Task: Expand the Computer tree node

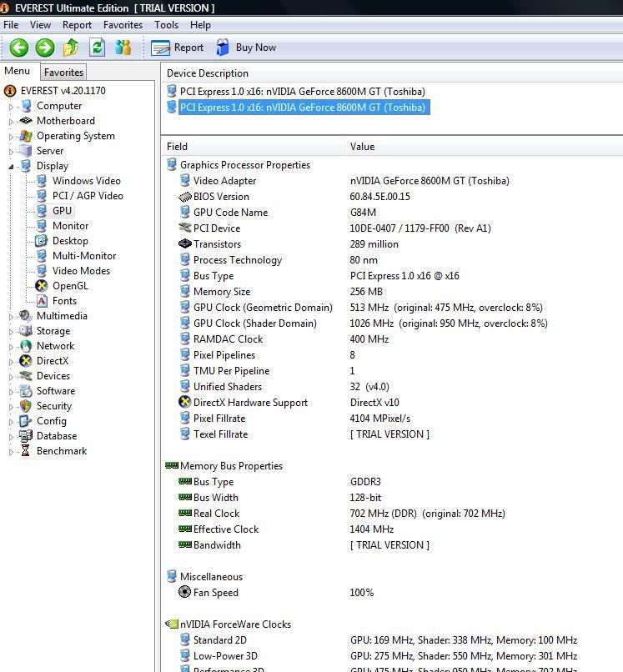Action: pyautogui.click(x=11, y=106)
